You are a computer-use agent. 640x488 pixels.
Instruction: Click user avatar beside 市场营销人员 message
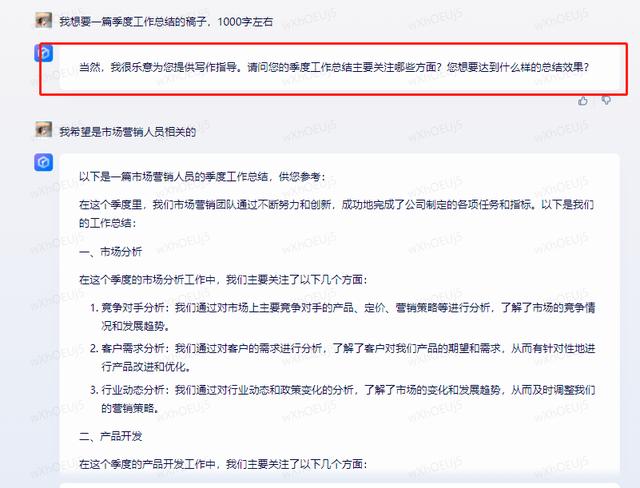click(43, 129)
